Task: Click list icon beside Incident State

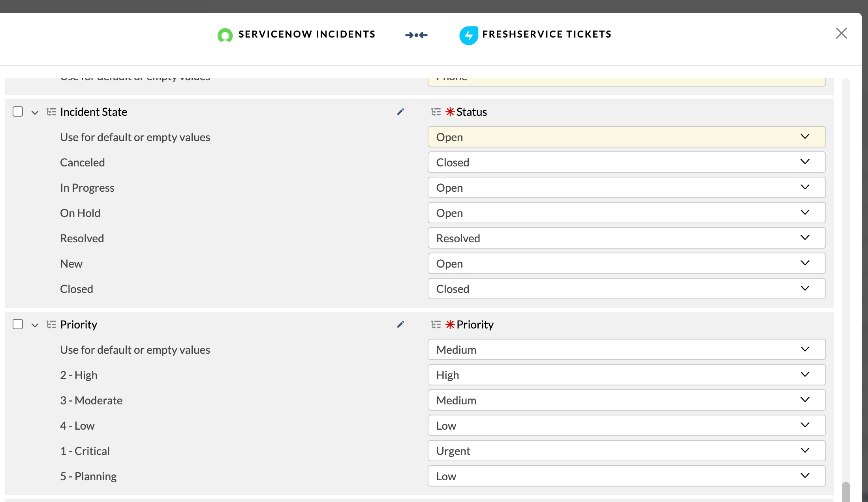Action: 51,112
